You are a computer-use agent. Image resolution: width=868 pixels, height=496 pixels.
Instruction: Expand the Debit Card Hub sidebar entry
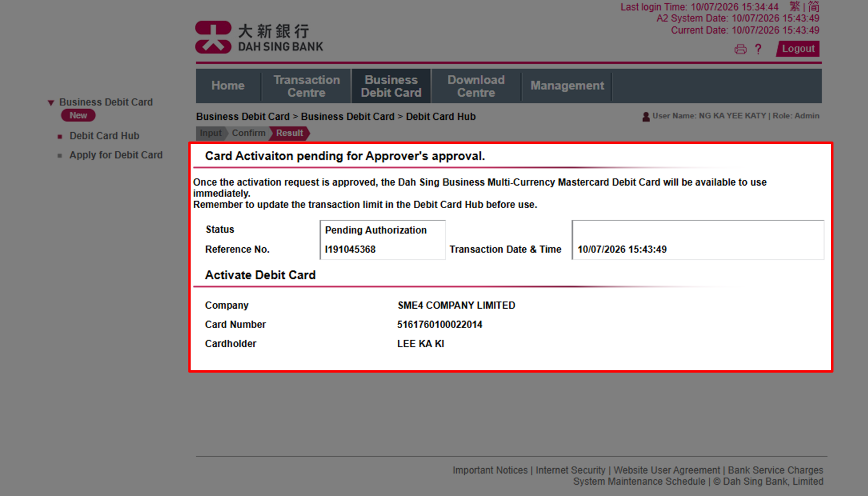click(104, 135)
